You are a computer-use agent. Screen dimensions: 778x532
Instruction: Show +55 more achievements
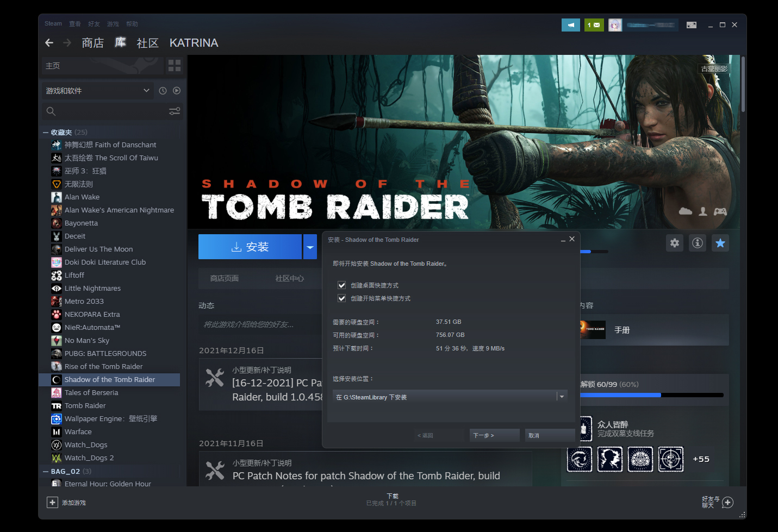point(701,459)
